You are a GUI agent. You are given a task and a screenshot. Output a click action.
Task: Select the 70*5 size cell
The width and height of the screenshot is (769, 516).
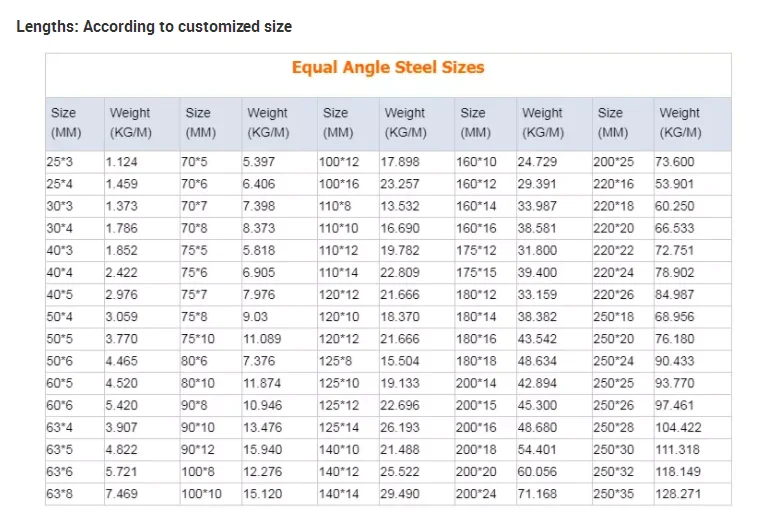point(195,162)
